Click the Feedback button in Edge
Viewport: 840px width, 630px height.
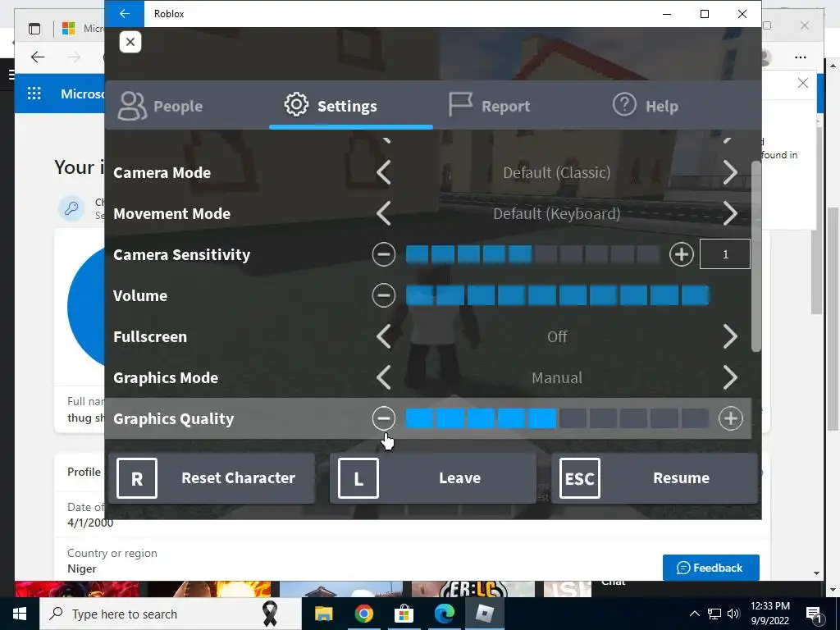(x=711, y=568)
